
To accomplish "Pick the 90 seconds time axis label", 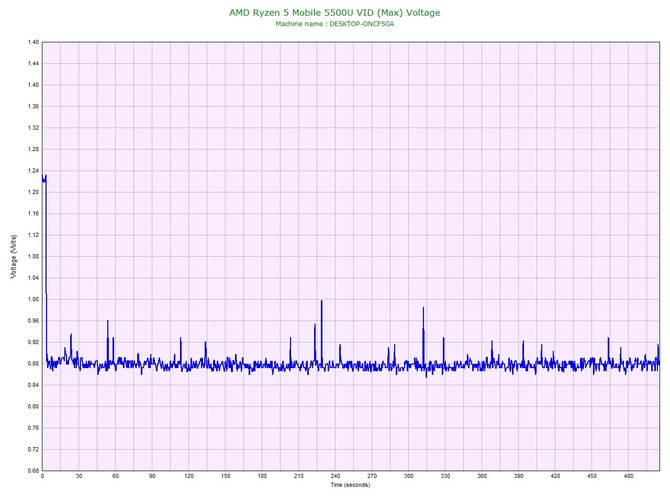I will pos(152,476).
